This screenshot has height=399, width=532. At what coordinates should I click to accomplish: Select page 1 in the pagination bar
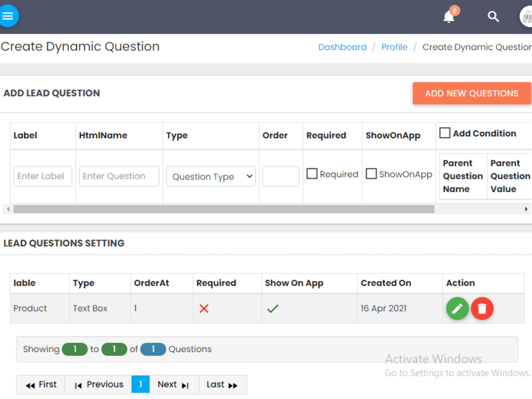click(x=140, y=384)
